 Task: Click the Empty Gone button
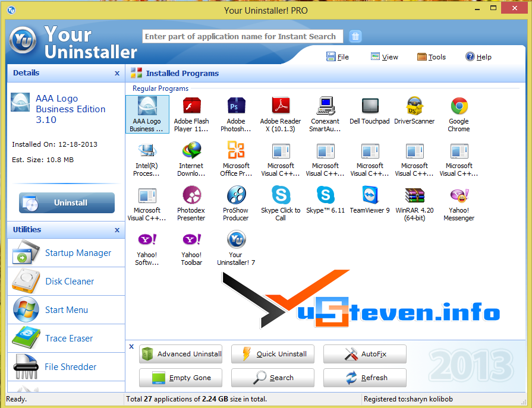click(180, 378)
